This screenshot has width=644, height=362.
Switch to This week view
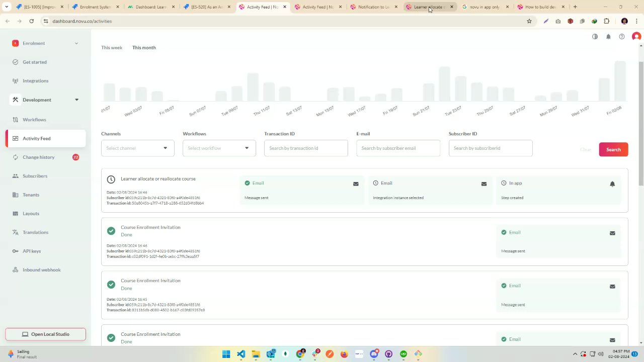tap(112, 47)
